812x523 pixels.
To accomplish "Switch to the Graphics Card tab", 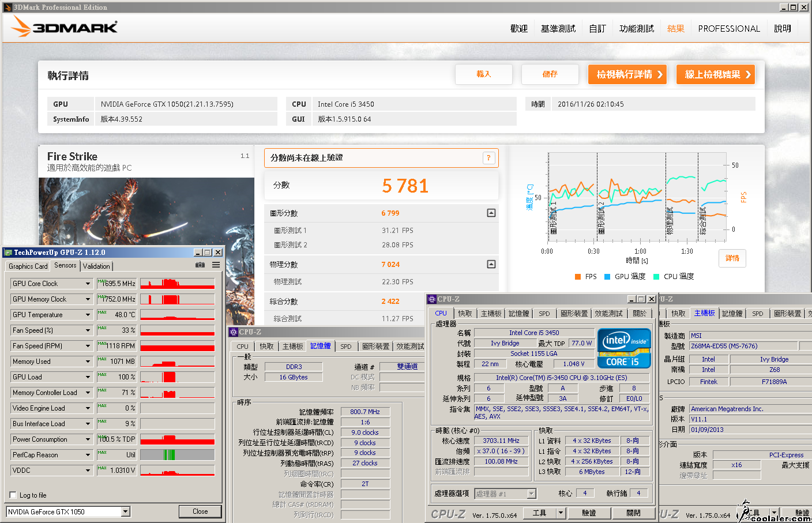I will [x=28, y=266].
